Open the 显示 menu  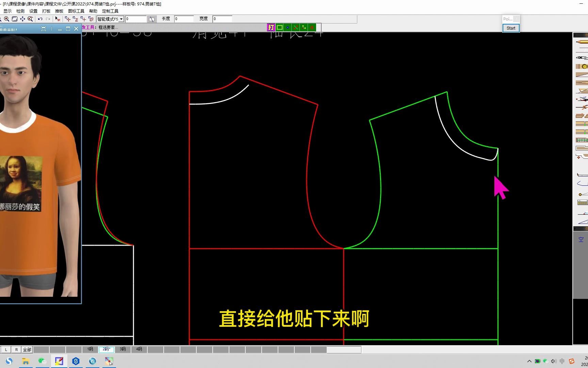tap(7, 11)
